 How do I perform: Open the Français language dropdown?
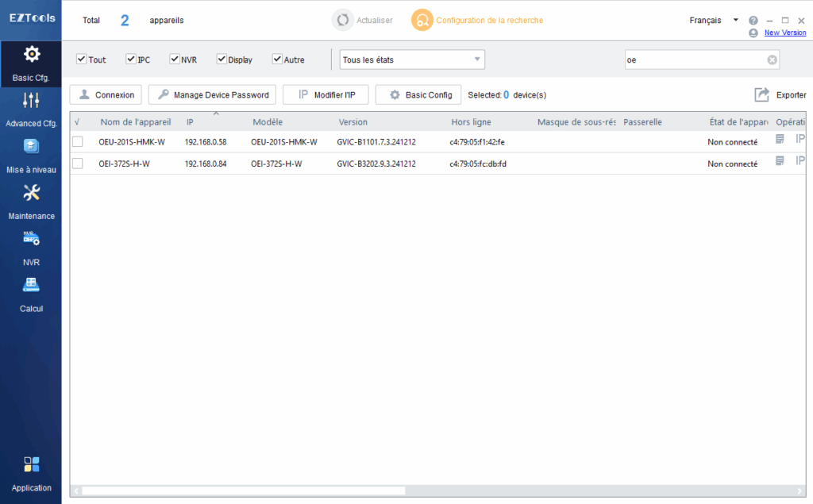714,20
